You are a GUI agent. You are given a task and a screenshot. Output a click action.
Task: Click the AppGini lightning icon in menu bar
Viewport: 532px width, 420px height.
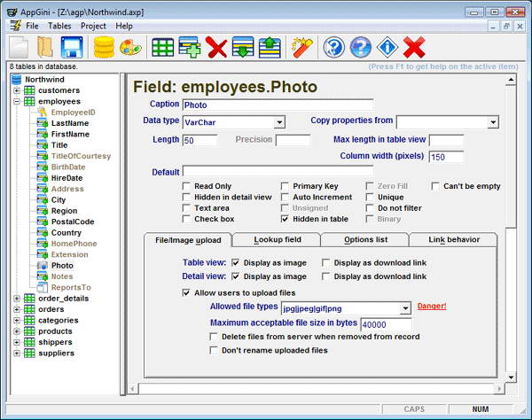point(15,26)
